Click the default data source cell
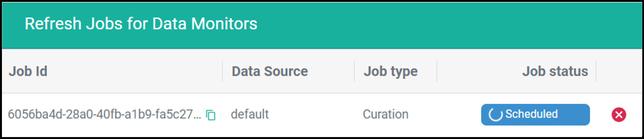 click(250, 114)
